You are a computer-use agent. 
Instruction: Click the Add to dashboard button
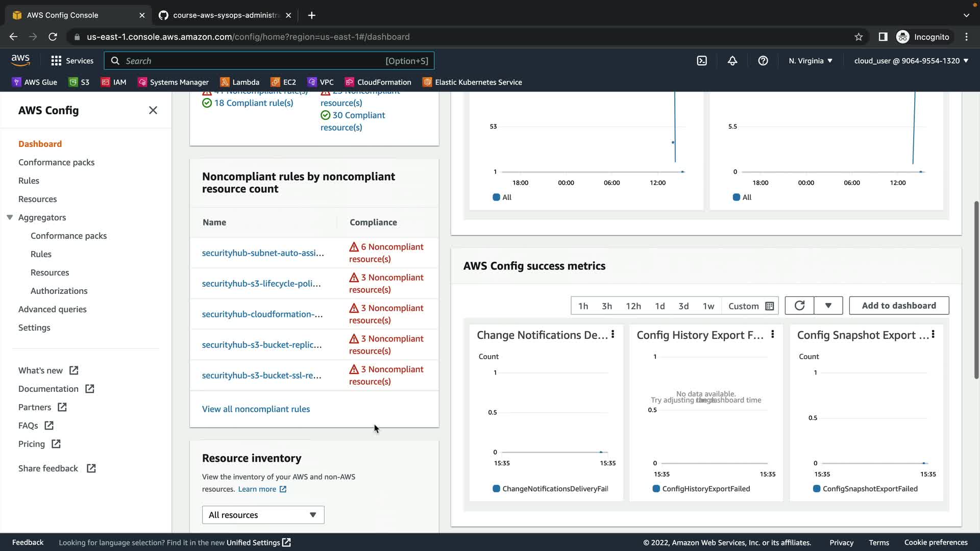click(x=899, y=306)
